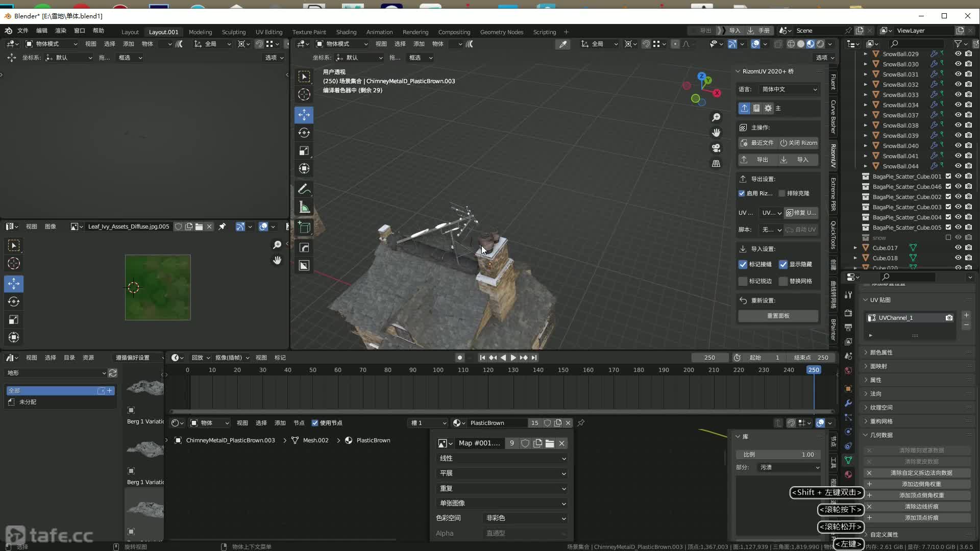Open 槽 1 material slot dropdown

(428, 423)
